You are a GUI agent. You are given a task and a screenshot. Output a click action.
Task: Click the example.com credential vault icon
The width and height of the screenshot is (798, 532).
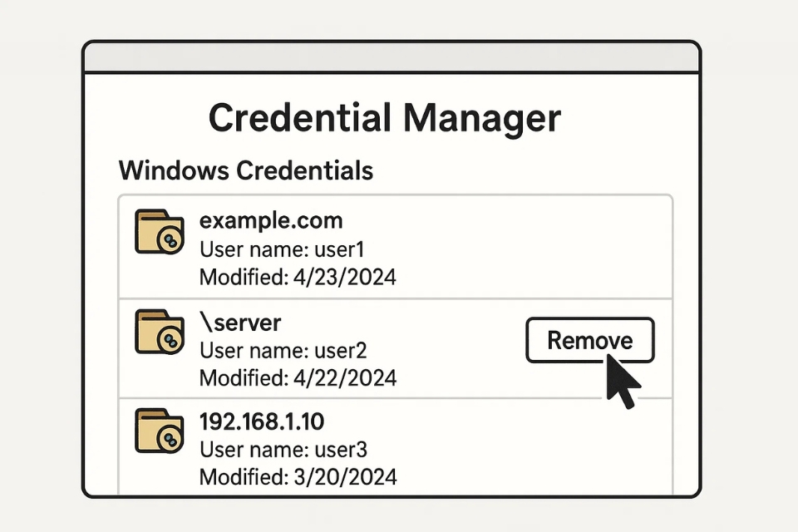tap(159, 232)
